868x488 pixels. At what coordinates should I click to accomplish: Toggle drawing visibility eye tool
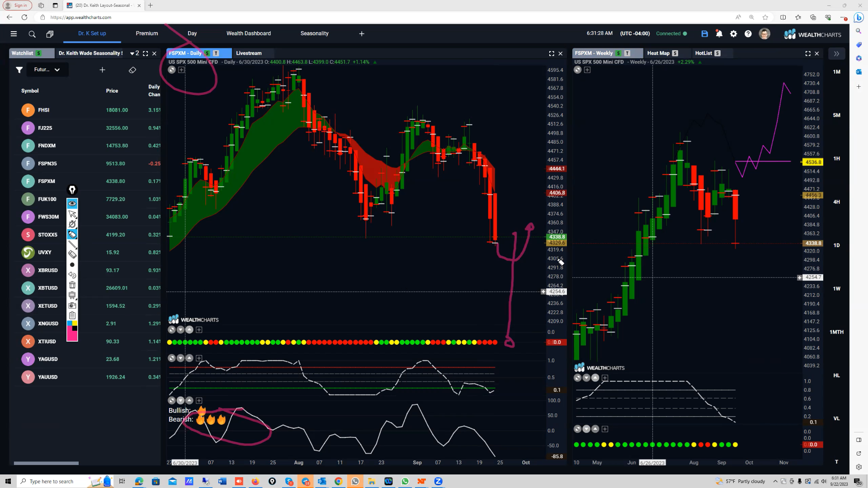(x=72, y=203)
